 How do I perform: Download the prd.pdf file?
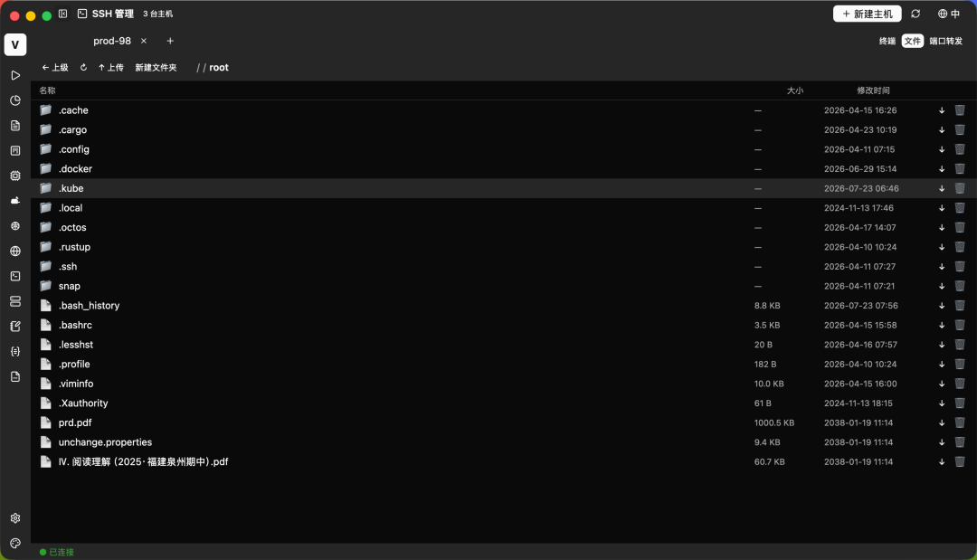(942, 423)
